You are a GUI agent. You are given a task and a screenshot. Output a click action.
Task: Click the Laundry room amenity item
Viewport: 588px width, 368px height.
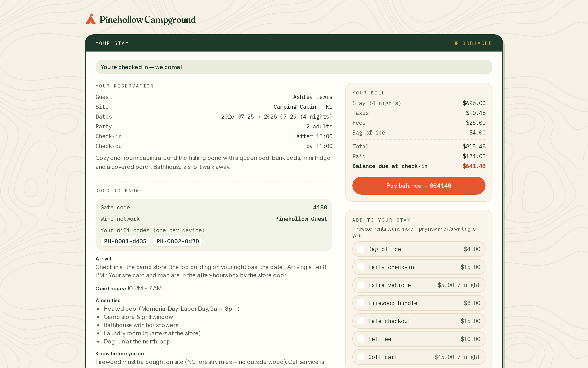tap(152, 333)
